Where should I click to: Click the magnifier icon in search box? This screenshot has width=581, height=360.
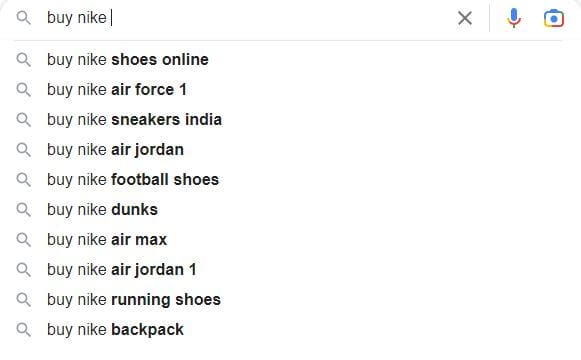click(23, 18)
